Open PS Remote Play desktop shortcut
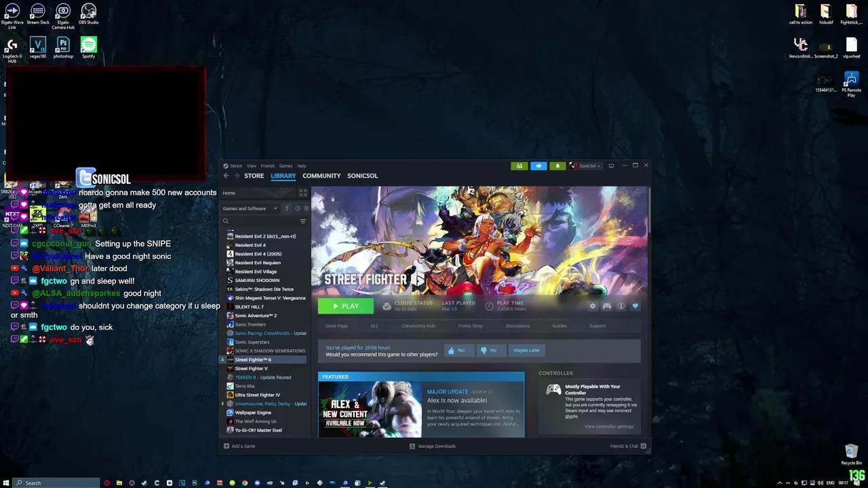This screenshot has width=868, height=488. click(x=851, y=85)
